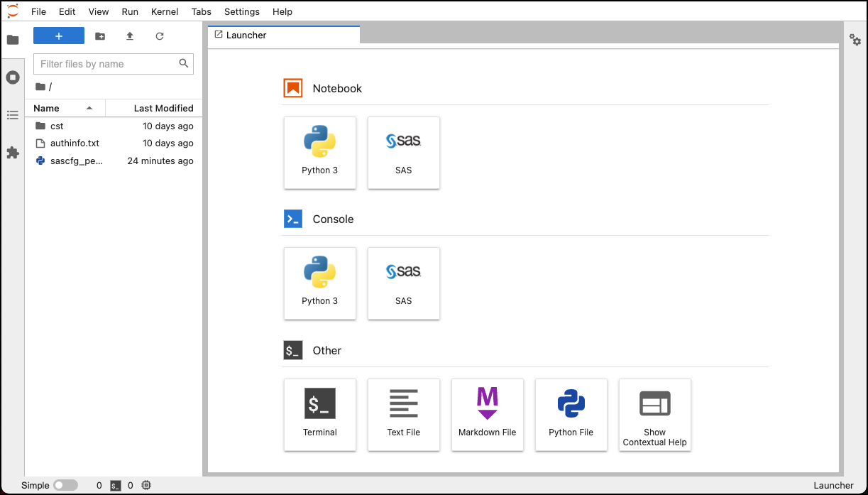868x495 pixels.
Task: Toggle Simple interface mode switch
Action: pos(66,486)
